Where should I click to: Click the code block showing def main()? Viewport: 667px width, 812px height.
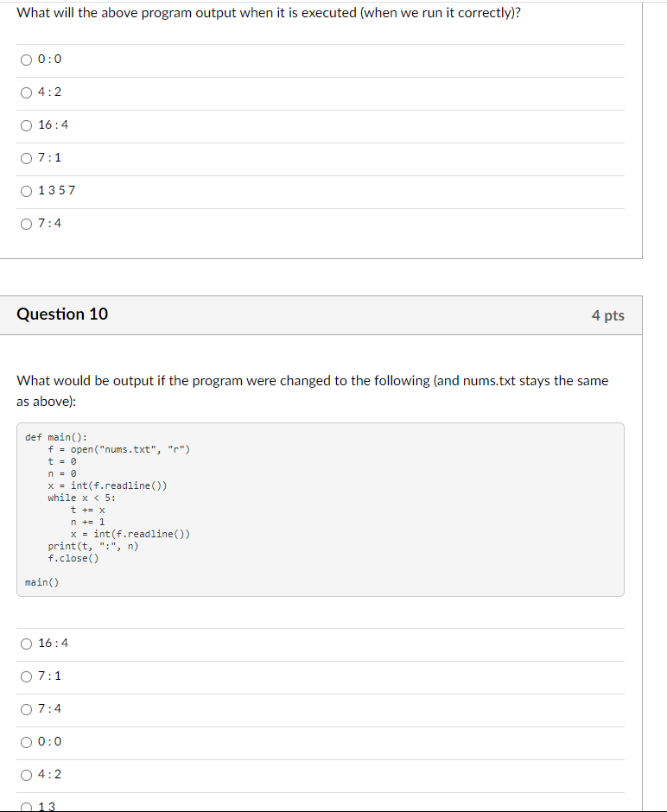[56, 436]
